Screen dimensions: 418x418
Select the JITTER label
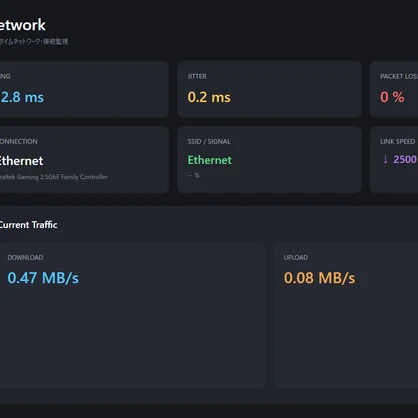[197, 76]
